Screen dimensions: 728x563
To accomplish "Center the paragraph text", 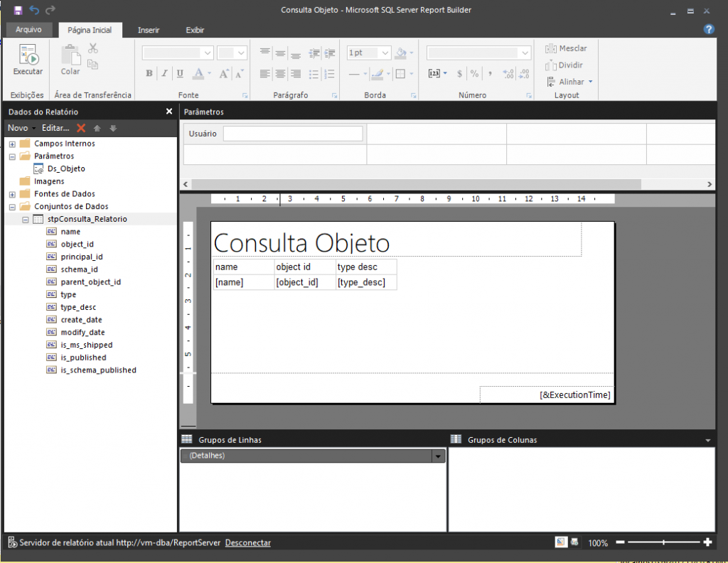I will [280, 73].
